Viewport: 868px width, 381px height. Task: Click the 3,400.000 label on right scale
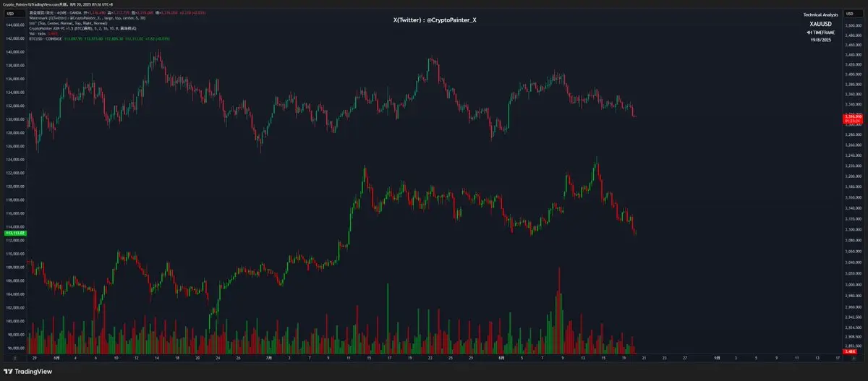click(x=854, y=74)
